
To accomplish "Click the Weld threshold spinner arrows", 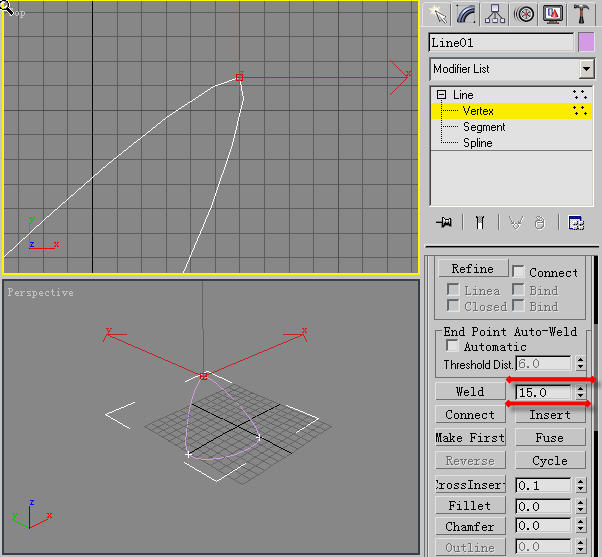I will point(580,392).
